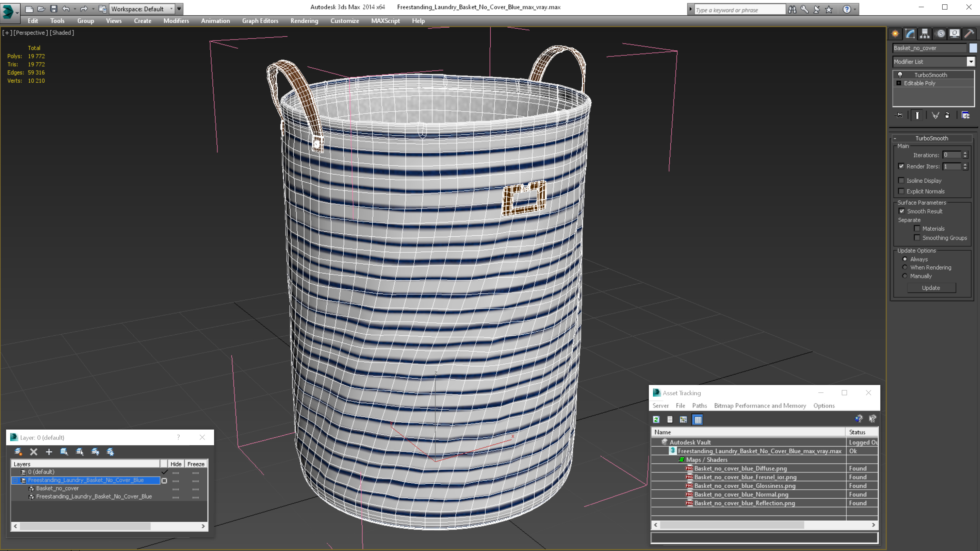The image size is (980, 551).
Task: Click the Help question mark icon in title bar
Action: tap(847, 9)
